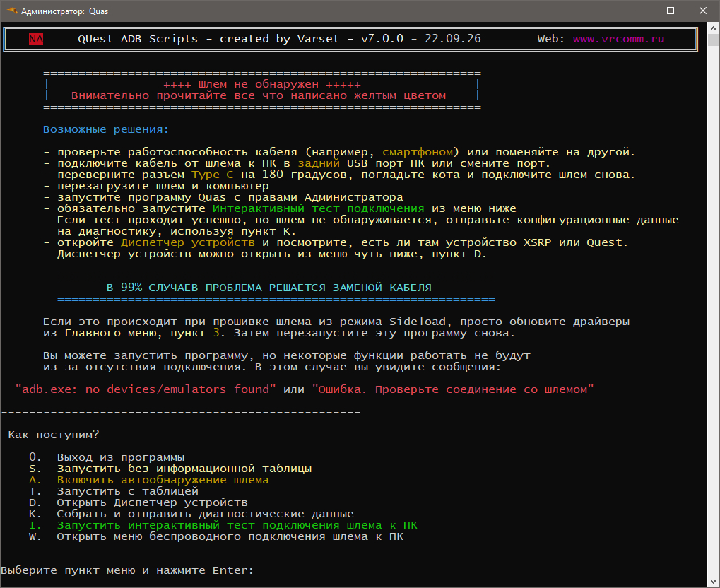The width and height of the screenshot is (720, 588).
Task: Maximize the Quas console window
Action: click(671, 11)
